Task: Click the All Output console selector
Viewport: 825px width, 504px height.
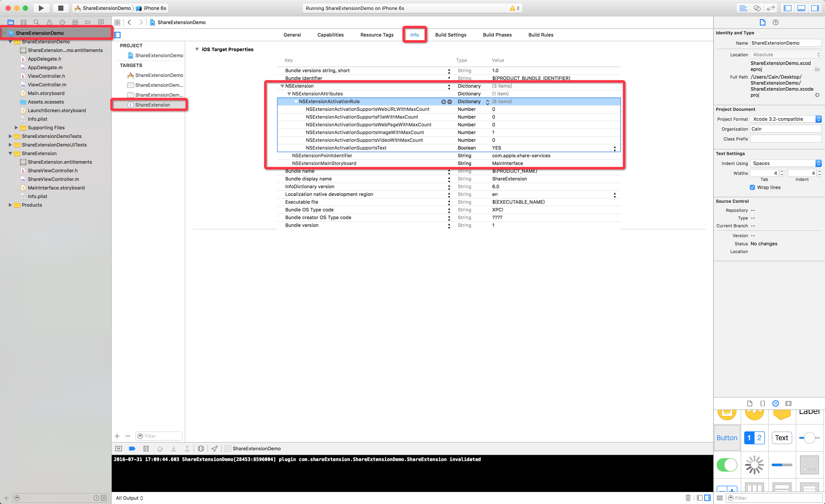Action: (x=129, y=498)
